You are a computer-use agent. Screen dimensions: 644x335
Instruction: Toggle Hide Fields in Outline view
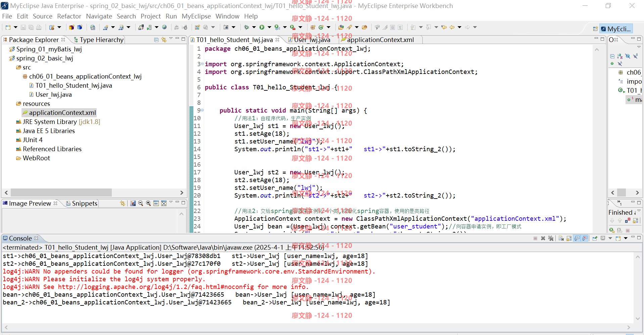click(628, 56)
